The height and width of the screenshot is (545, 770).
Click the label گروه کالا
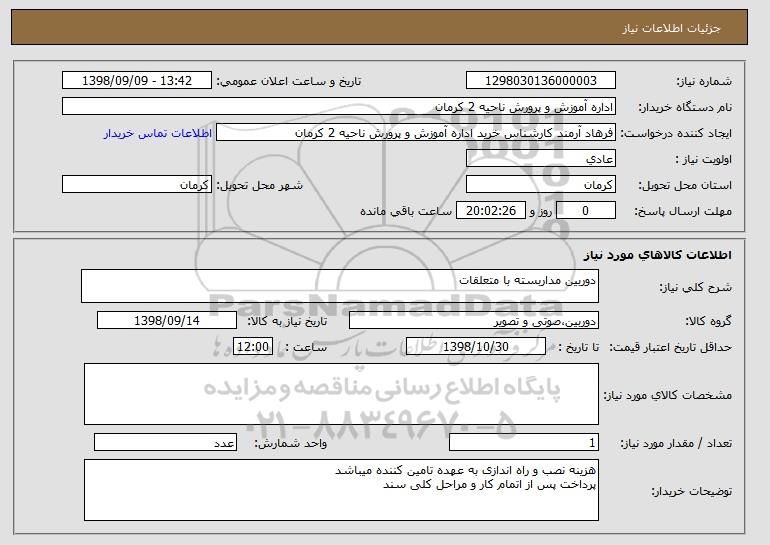click(708, 321)
